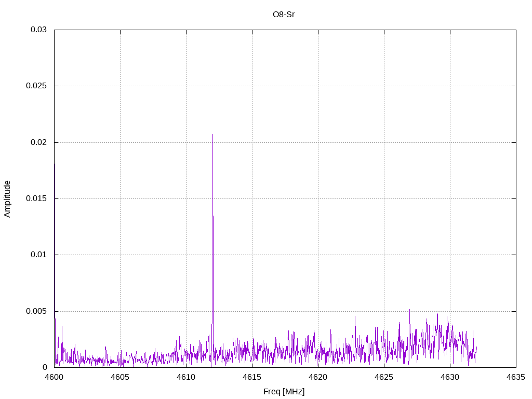Click x-axis tick label 4610
The image size is (532, 399).
pyautogui.click(x=186, y=377)
